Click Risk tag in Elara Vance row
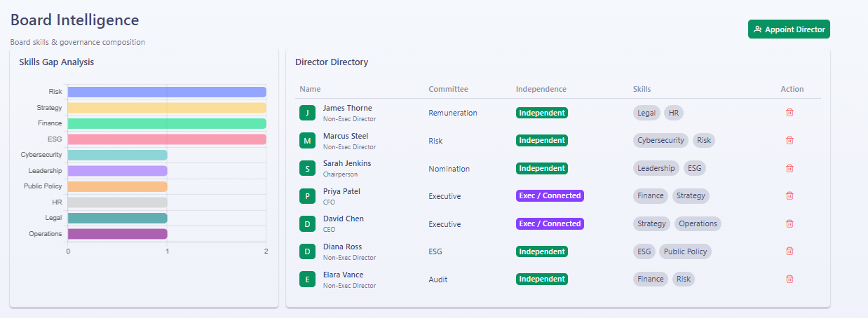This screenshot has width=868, height=318. pos(684,279)
